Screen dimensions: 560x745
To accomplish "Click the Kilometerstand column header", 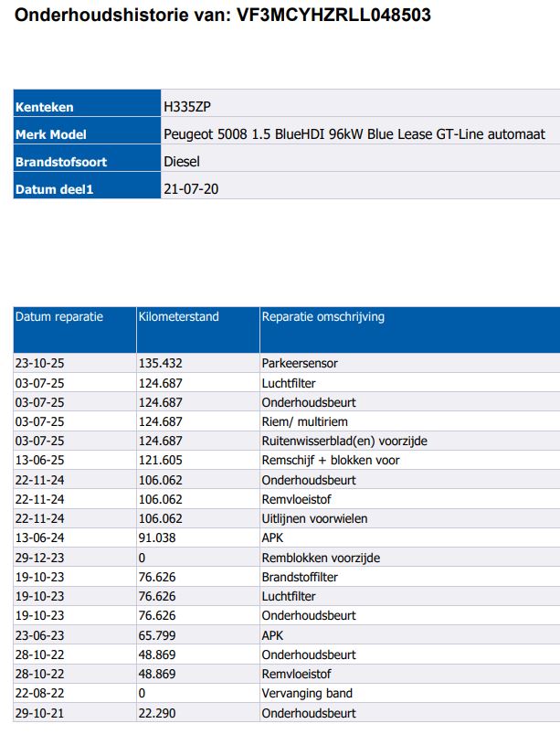I will [x=179, y=317].
